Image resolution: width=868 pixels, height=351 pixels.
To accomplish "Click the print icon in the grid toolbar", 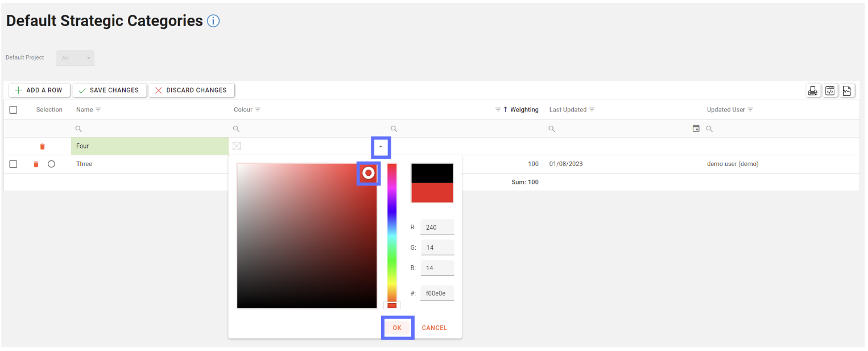I will pos(813,90).
